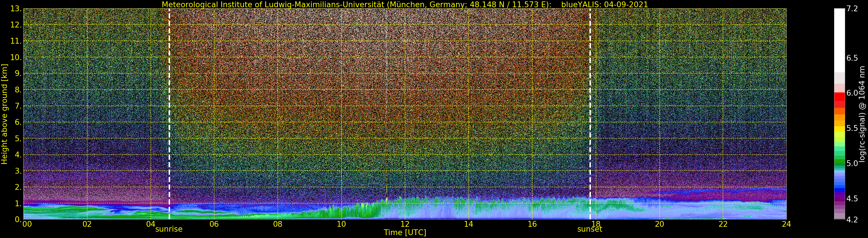Image resolution: width=868 pixels, height=238 pixels.
Task: Click the '6.0' colorbar value
Action: tap(852, 93)
